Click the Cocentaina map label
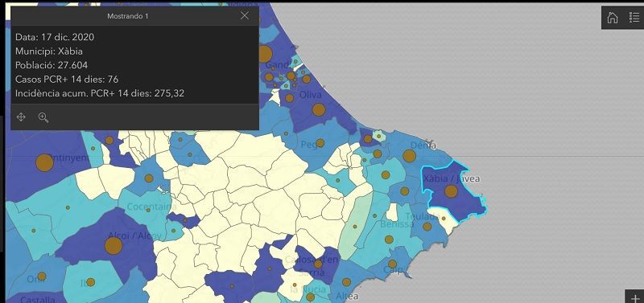 [x=151, y=207]
